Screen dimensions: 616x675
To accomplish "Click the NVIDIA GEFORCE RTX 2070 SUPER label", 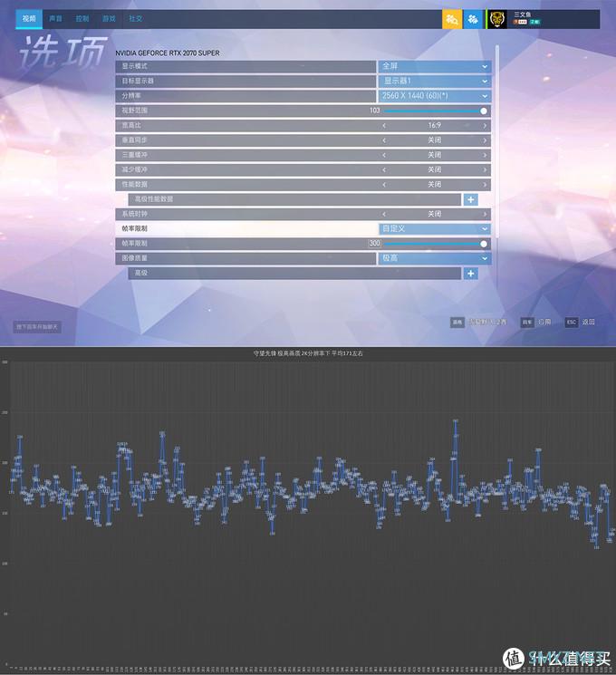I will 168,53.
